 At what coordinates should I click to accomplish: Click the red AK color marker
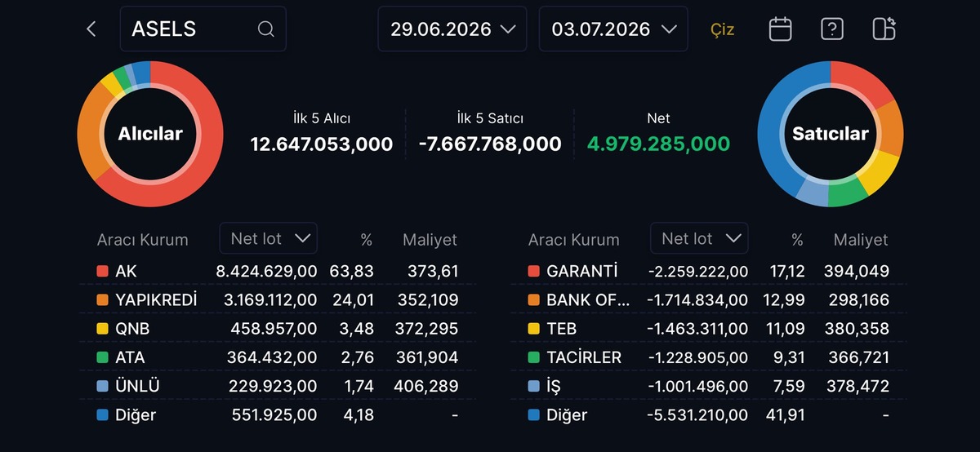point(102,271)
